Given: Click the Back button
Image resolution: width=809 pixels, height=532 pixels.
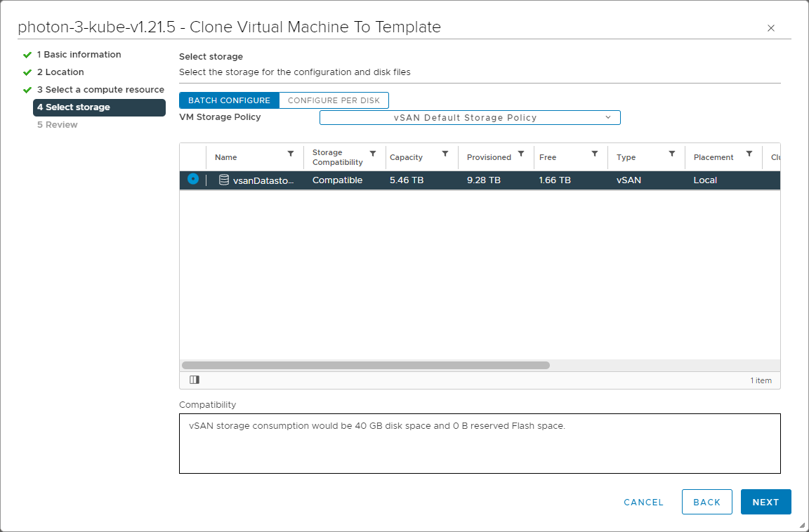Looking at the screenshot, I should pos(707,502).
